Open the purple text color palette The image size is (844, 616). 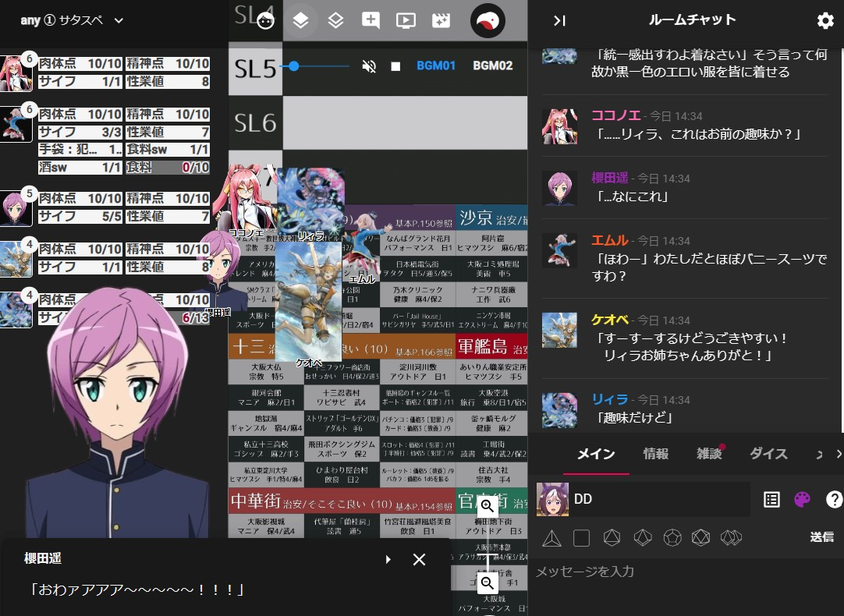802,500
